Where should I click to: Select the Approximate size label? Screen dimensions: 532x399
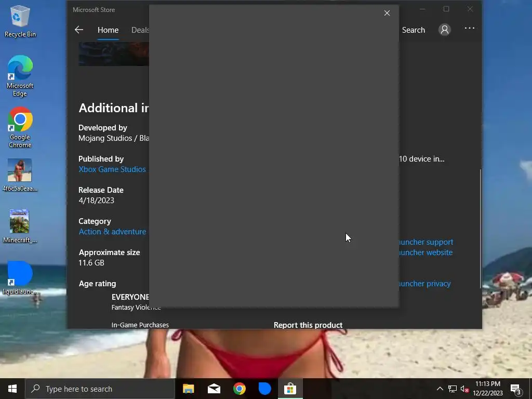point(109,252)
